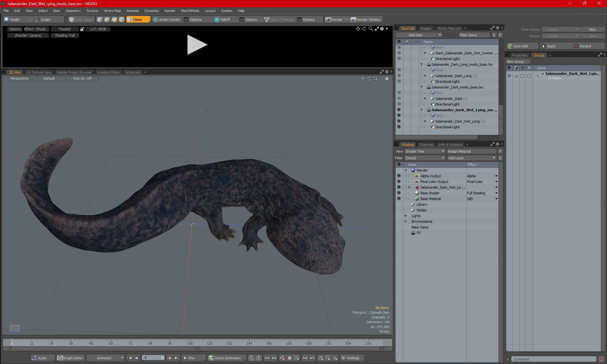The height and width of the screenshot is (364, 607).
Task: Click 3D viewport rotate icon
Action: click(369, 79)
